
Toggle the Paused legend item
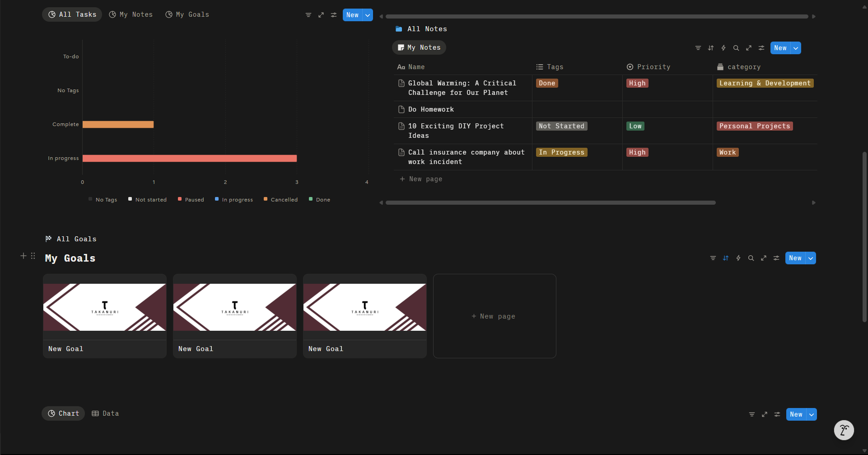coord(191,199)
